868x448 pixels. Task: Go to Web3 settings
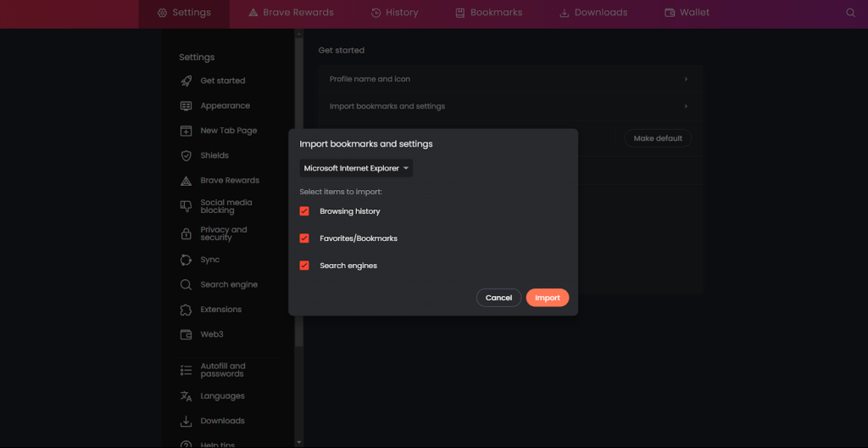211,334
